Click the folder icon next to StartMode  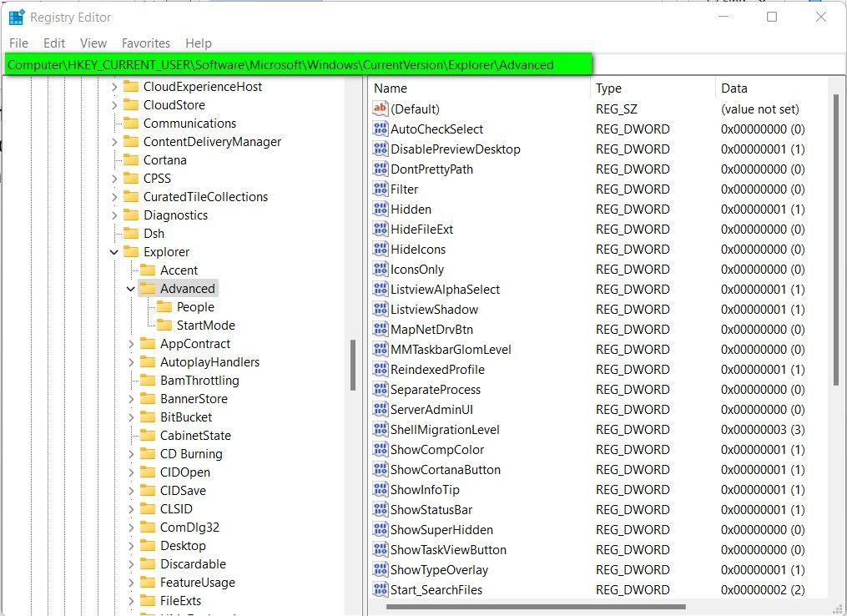tap(164, 326)
